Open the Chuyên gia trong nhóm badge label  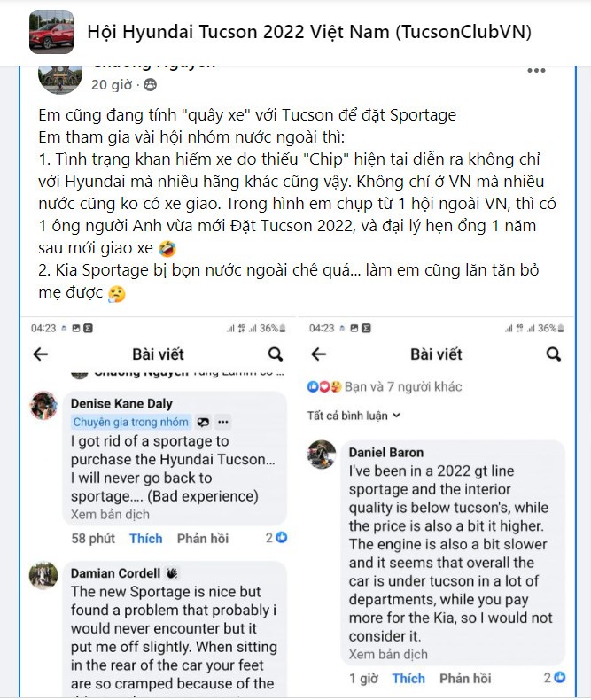131,422
